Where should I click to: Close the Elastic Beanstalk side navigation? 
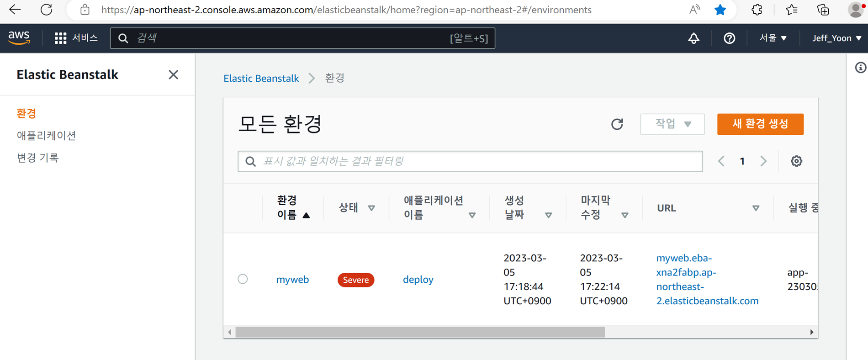[173, 74]
